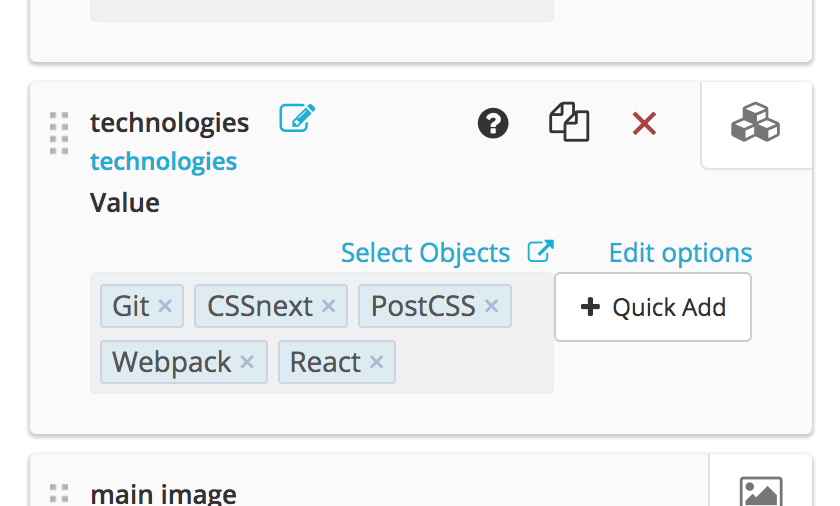The width and height of the screenshot is (840, 506).
Task: Remove the CSSnext tag
Action: pos(328,306)
